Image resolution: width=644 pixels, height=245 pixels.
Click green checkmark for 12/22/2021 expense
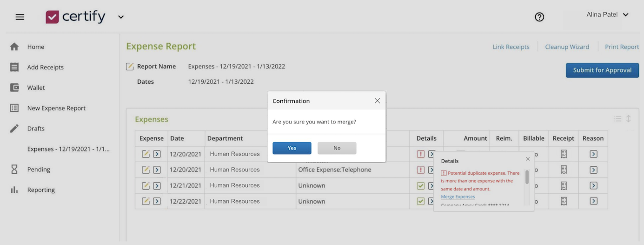pyautogui.click(x=420, y=201)
